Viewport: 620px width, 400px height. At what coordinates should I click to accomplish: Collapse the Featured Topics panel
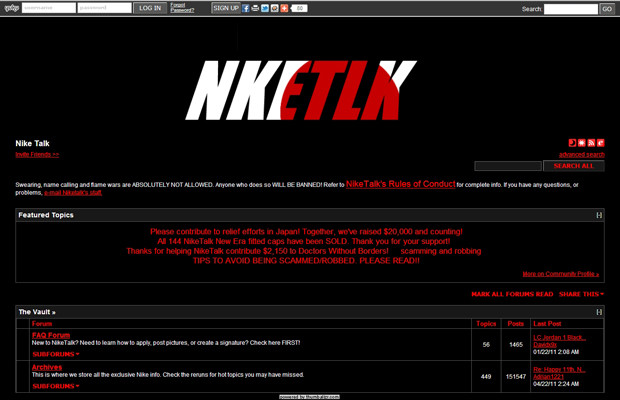[599, 215]
